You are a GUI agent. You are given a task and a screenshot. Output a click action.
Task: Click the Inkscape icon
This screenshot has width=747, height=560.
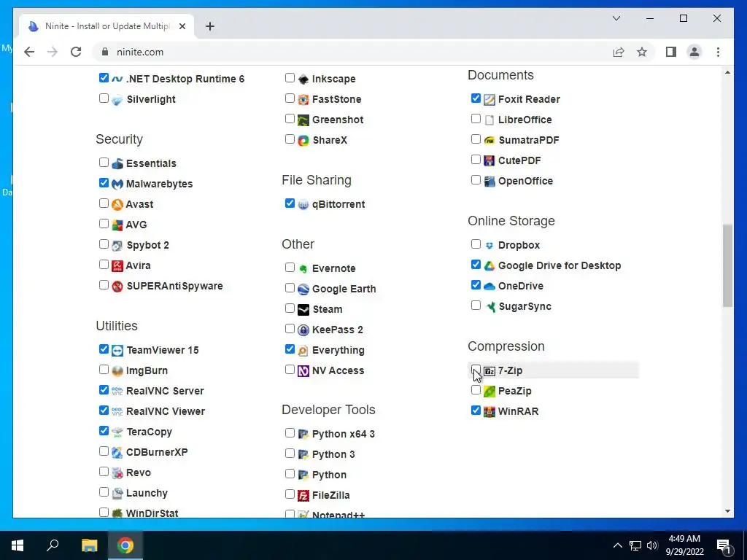303,79
